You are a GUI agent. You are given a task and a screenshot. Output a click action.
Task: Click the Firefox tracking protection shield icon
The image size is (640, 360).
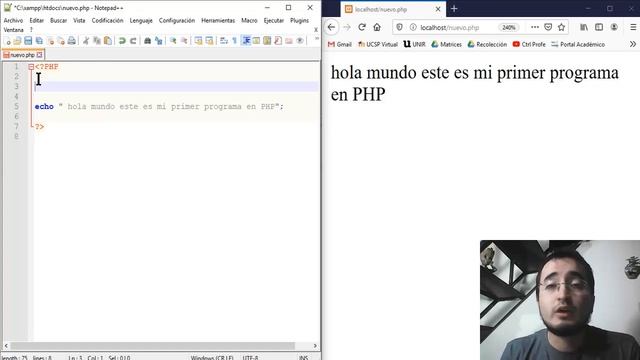pos(400,27)
